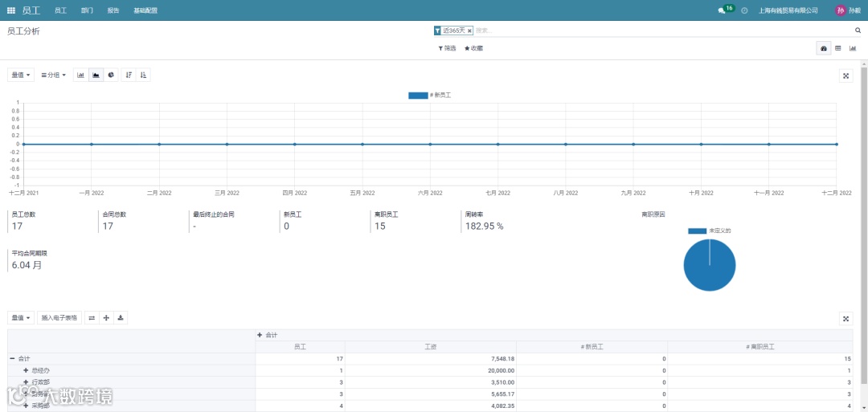The image size is (868, 412).
Task: Click the 最后终止的合同 card
Action: [x=232, y=221]
